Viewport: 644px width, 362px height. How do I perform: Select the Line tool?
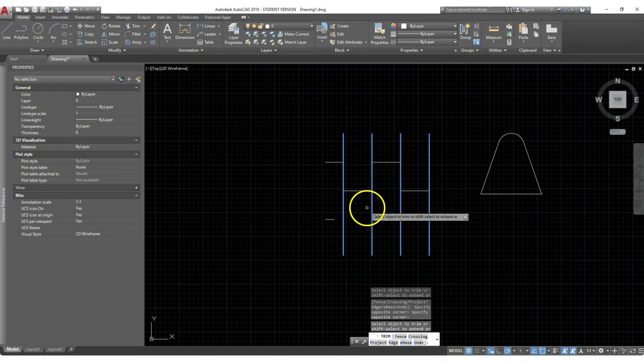pyautogui.click(x=7, y=31)
